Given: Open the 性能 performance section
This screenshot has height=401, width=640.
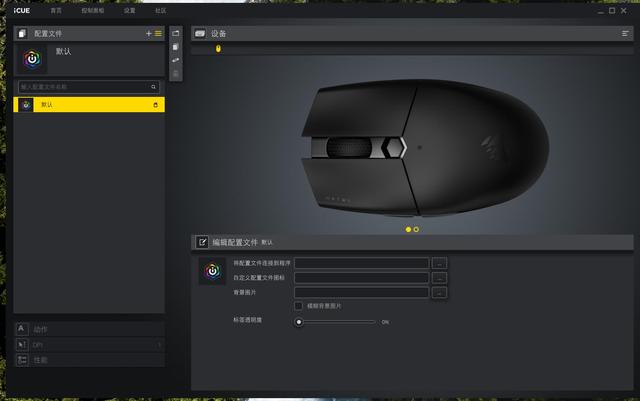Looking at the screenshot, I should pos(89,360).
